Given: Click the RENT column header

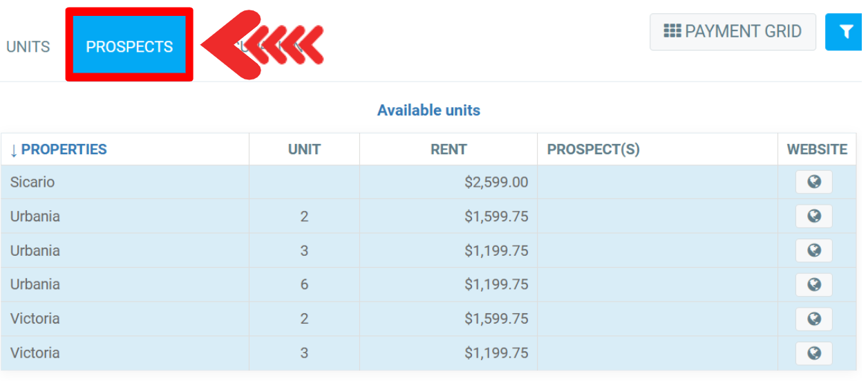Looking at the screenshot, I should pyautogui.click(x=449, y=149).
